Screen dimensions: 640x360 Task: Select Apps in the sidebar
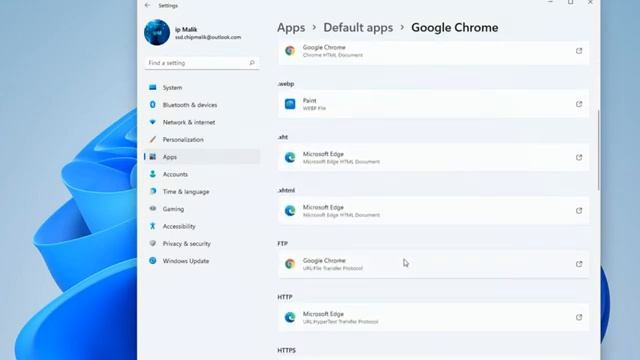(202, 157)
